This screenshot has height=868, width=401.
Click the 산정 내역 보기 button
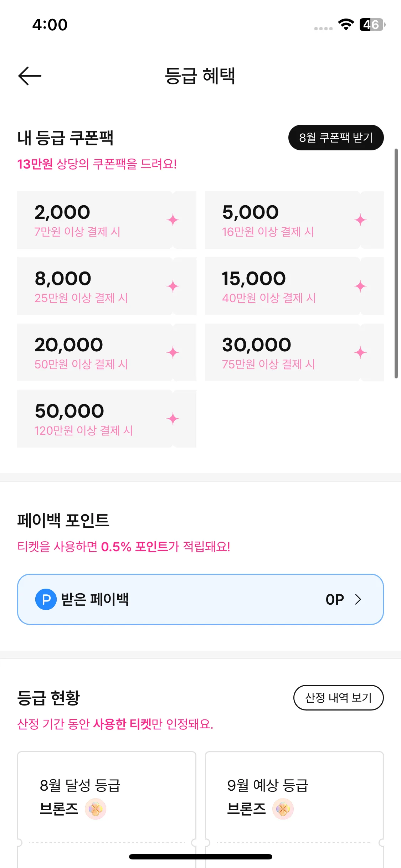point(338,698)
